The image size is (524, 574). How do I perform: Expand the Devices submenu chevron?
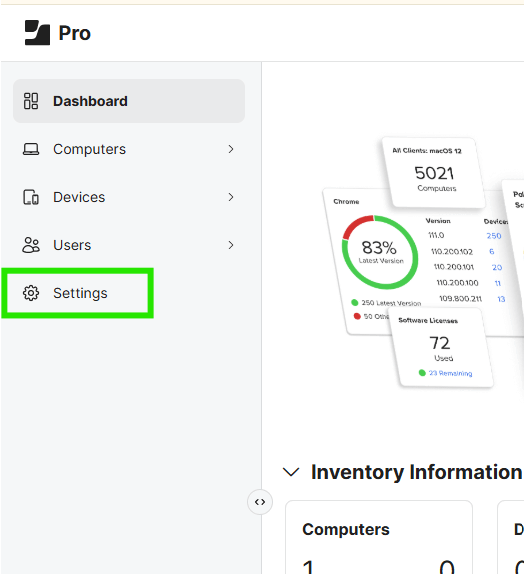click(x=231, y=197)
